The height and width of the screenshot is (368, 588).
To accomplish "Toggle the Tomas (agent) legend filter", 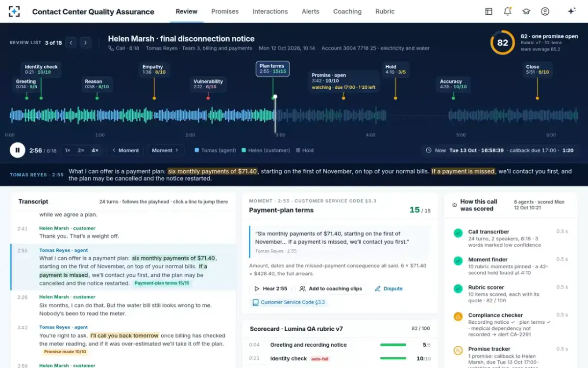I will (x=215, y=150).
